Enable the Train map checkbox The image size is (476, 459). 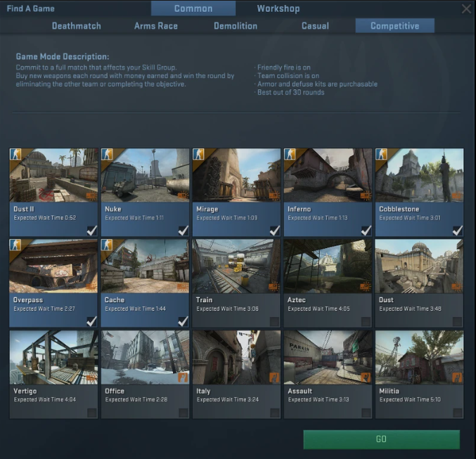274,322
